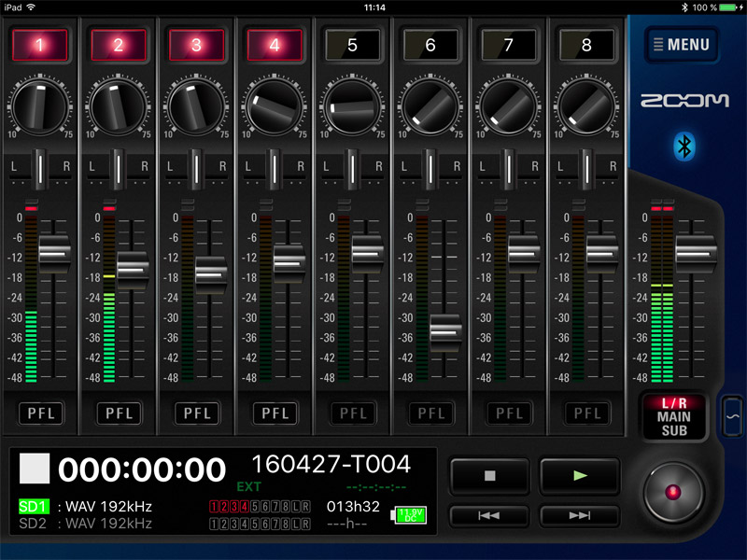747x560 pixels.
Task: Disarm track 1 record button
Action: 39,44
